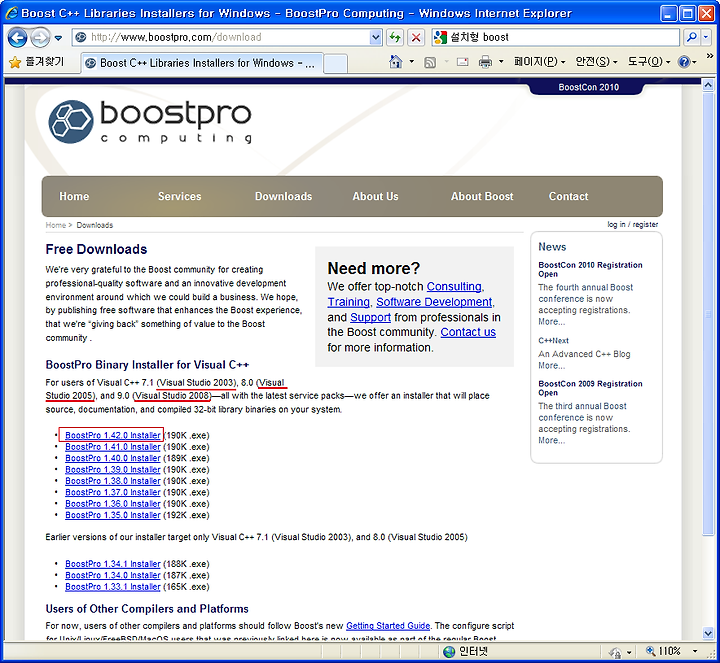Image resolution: width=720 pixels, height=663 pixels.
Task: Open a new blank tab
Action: pyautogui.click(x=335, y=64)
